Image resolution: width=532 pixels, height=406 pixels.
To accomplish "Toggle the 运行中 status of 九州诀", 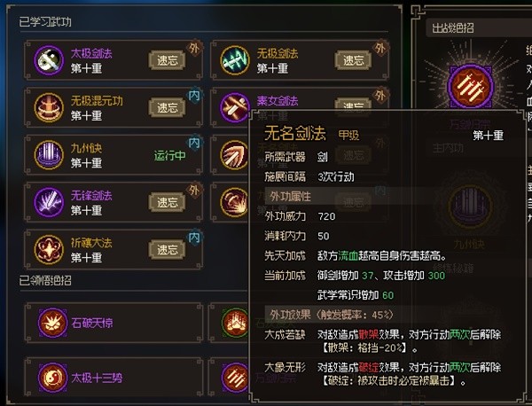I will [169, 155].
